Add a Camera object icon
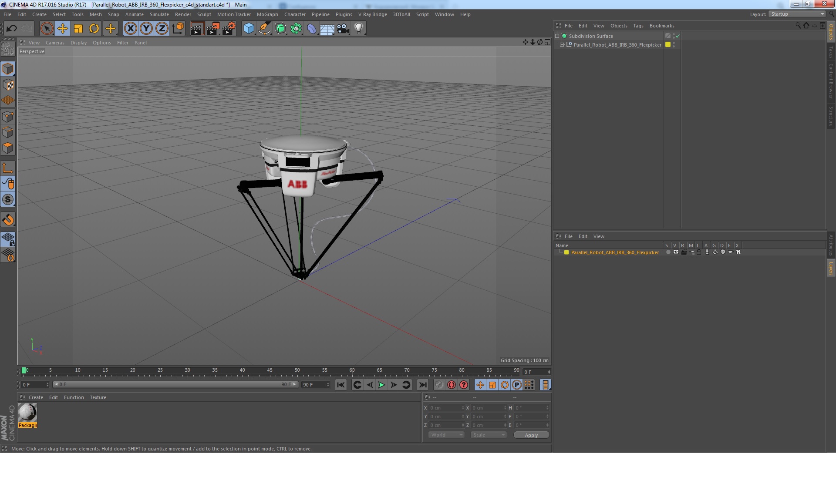The image size is (836, 504). 343,29
